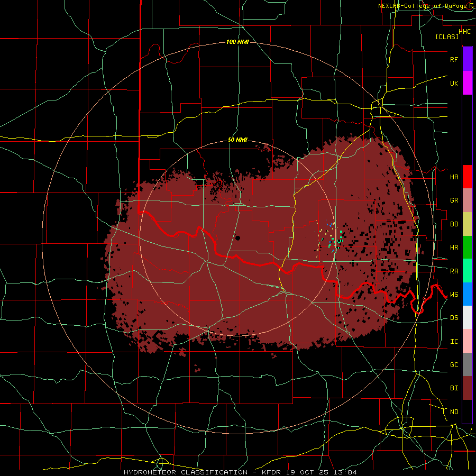Choose the WS blue legend swatch
The width and height of the screenshot is (476, 476).
pyautogui.click(x=467, y=294)
